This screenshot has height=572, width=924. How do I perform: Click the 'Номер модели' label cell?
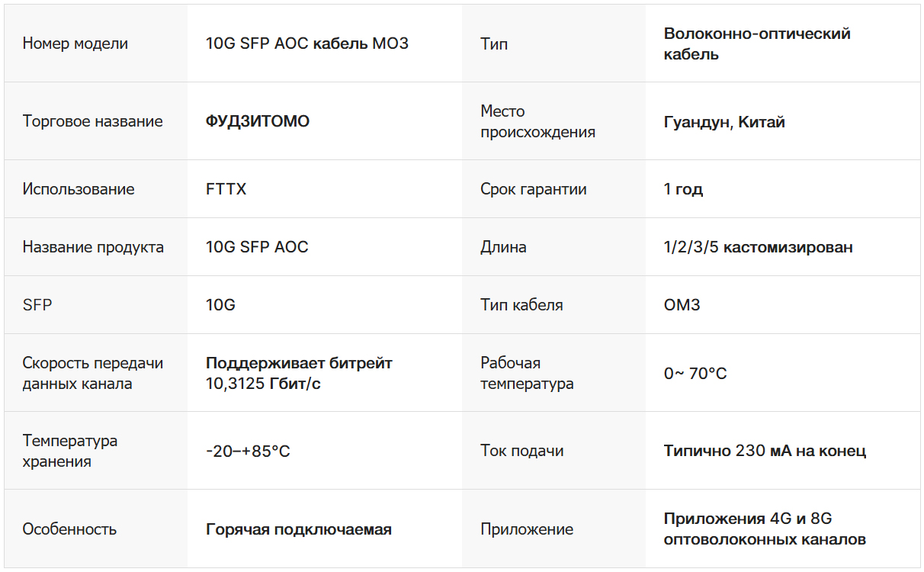tap(75, 43)
